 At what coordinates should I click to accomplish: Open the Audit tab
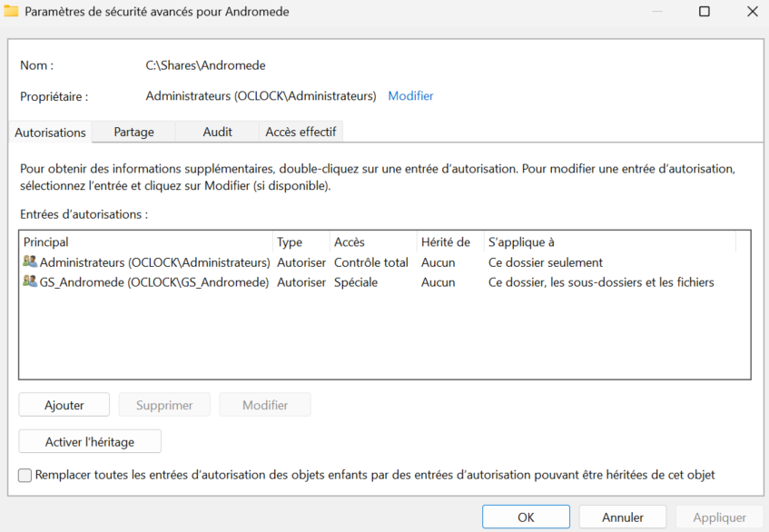(x=217, y=132)
